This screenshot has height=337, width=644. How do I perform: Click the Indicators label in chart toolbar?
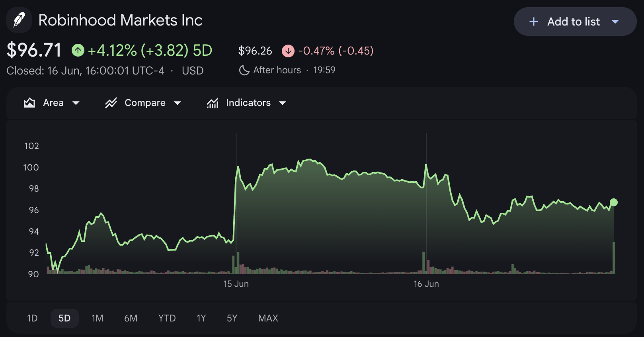click(x=248, y=103)
